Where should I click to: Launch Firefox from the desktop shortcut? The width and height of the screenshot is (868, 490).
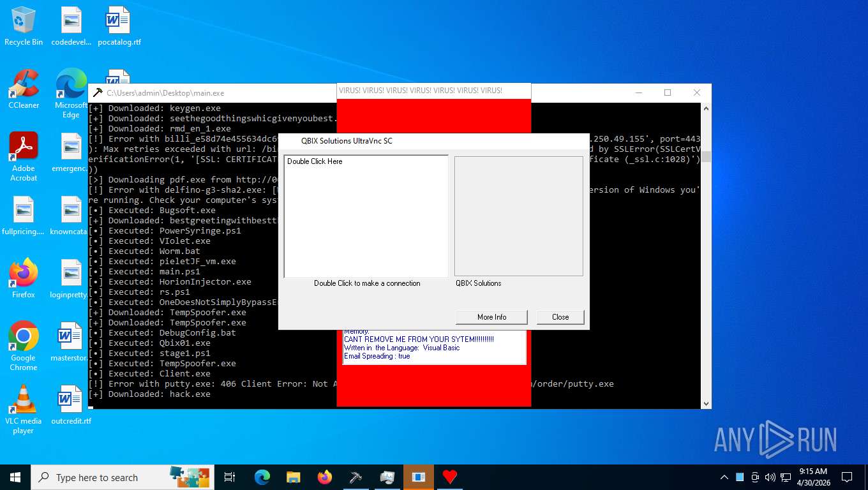tap(24, 279)
